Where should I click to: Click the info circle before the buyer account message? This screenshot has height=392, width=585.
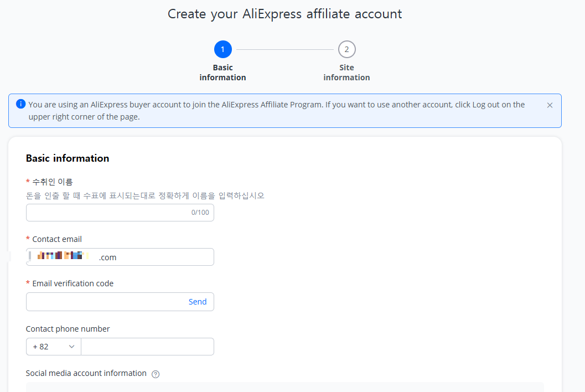click(x=20, y=104)
